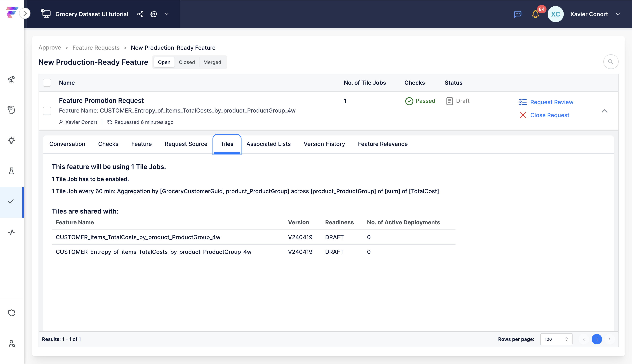Image resolution: width=632 pixels, height=364 pixels.
Task: Click the Name column header
Action: click(67, 83)
